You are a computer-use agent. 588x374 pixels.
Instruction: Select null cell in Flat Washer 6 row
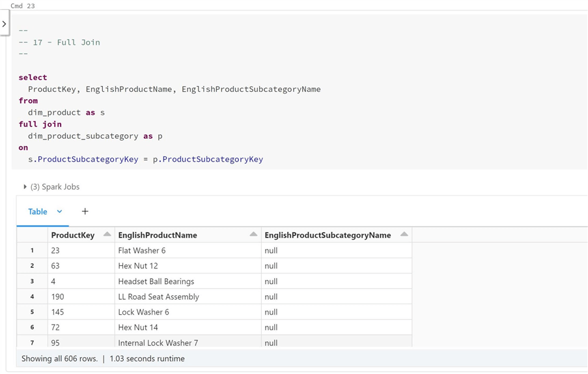click(337, 251)
